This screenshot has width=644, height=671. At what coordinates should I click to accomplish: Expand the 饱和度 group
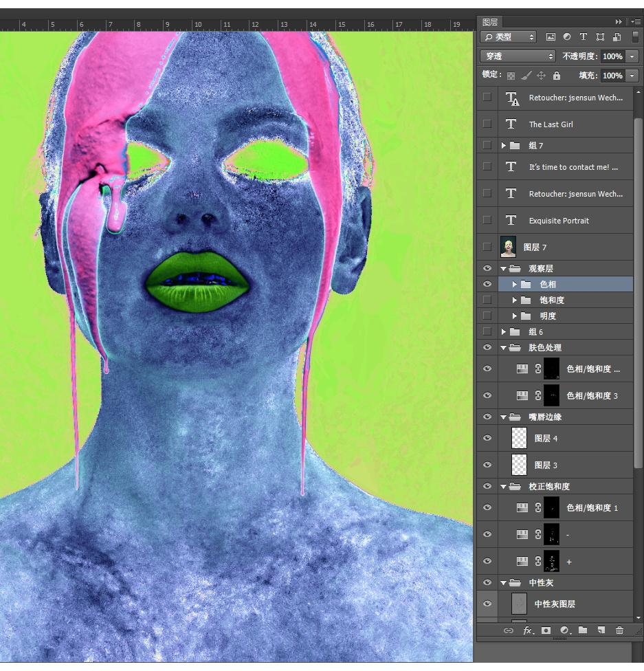[515, 300]
